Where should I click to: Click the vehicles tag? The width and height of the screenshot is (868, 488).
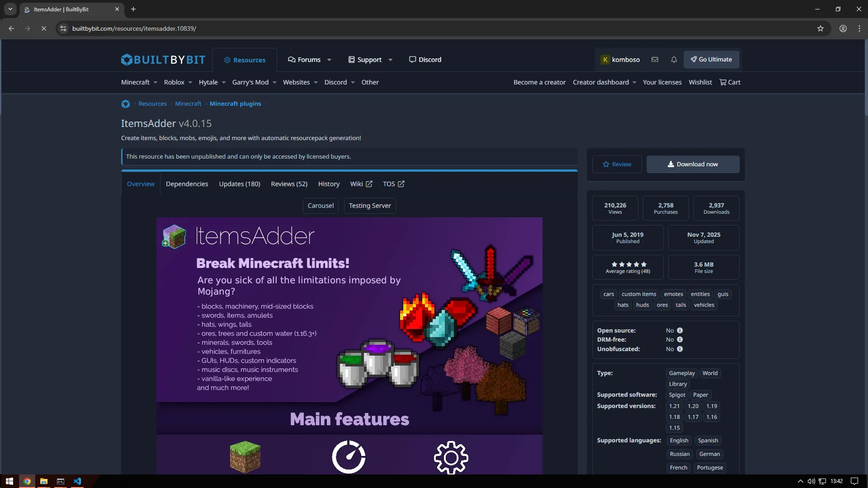704,305
